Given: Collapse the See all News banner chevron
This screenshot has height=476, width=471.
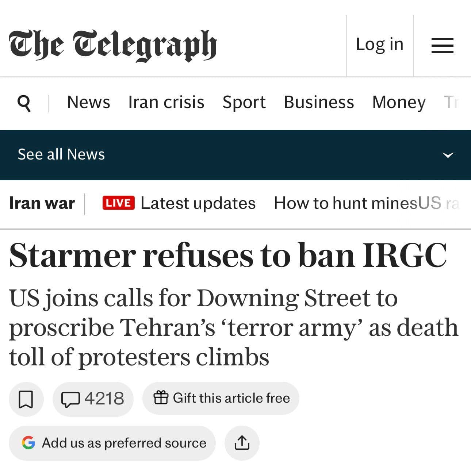Looking at the screenshot, I should pos(448,155).
